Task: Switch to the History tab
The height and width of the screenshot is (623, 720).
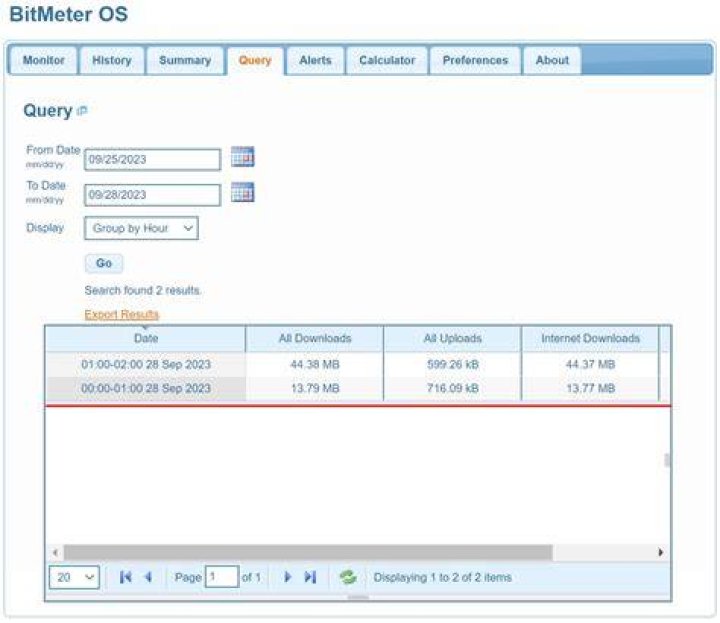Action: [112, 61]
